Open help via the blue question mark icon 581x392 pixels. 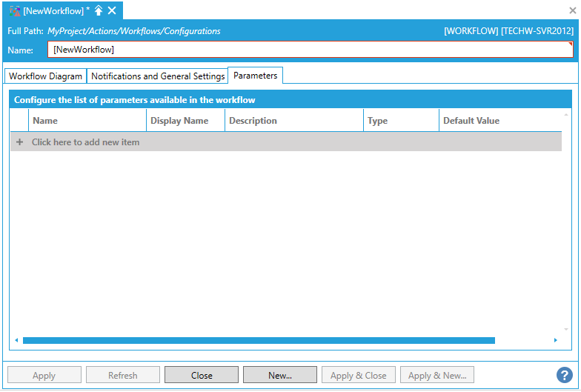tap(565, 375)
